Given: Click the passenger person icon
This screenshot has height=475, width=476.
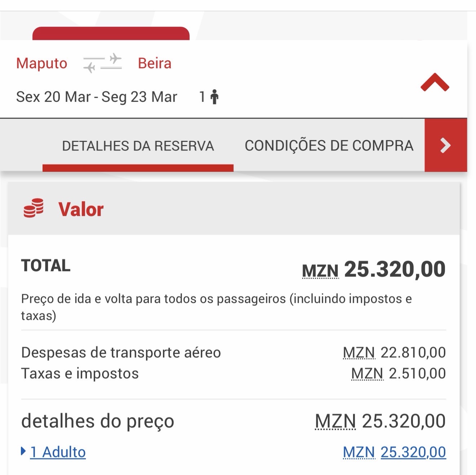Looking at the screenshot, I should tap(215, 97).
